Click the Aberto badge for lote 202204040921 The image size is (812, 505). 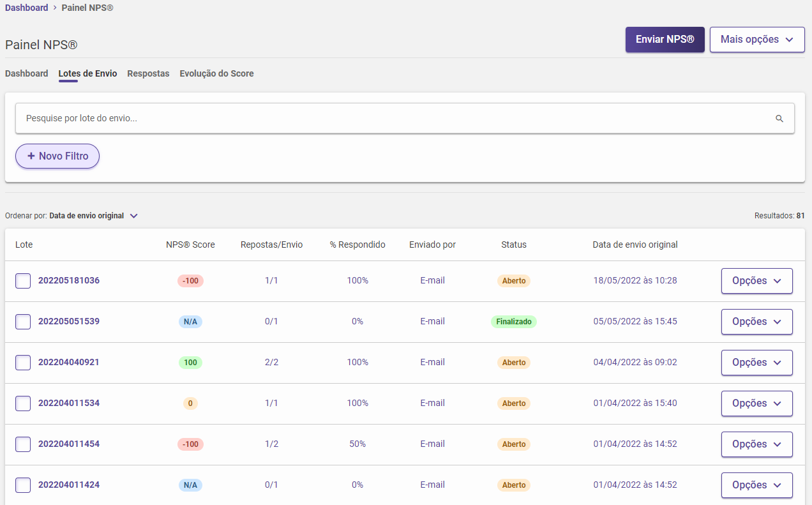tap(513, 363)
